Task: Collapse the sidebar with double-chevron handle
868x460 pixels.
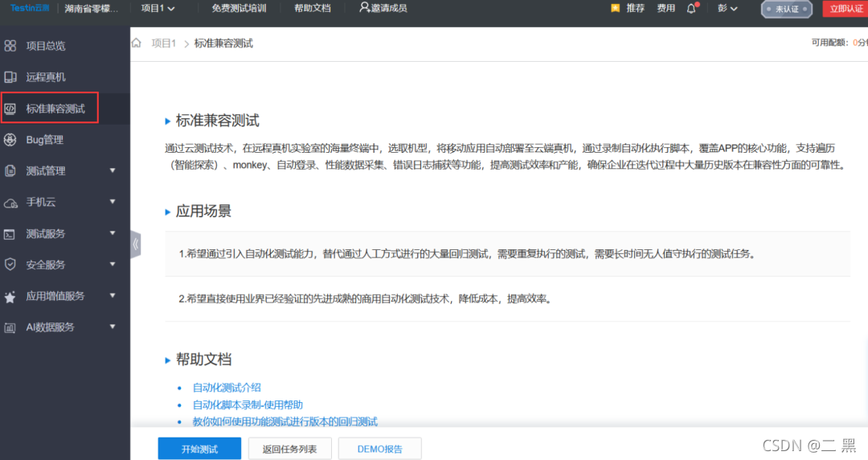Action: pyautogui.click(x=136, y=244)
